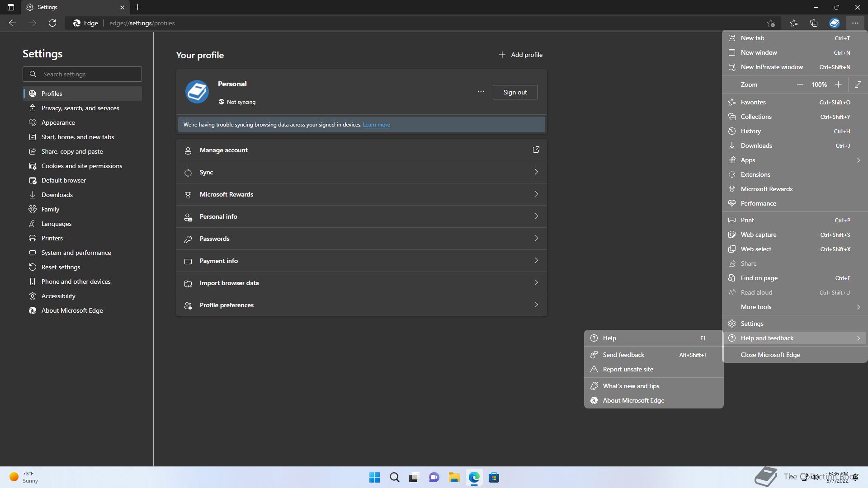This screenshot has width=868, height=488.
Task: Open Windows Start menu
Action: tap(375, 478)
